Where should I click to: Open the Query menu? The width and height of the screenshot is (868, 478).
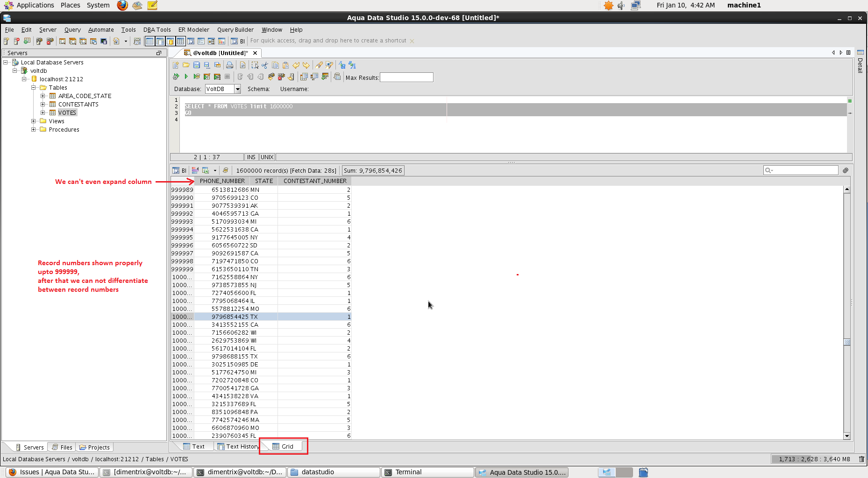coord(72,30)
